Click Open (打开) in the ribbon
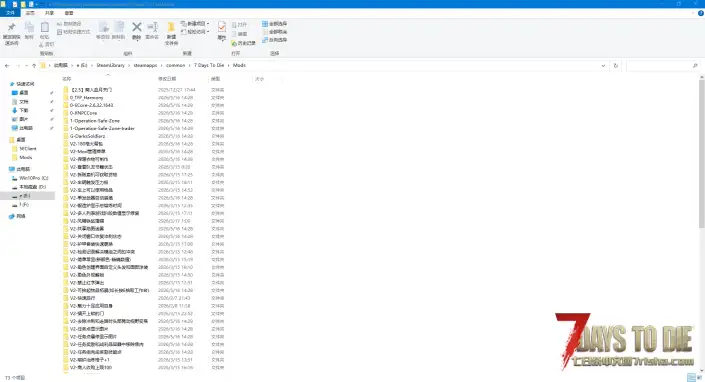 click(x=240, y=25)
